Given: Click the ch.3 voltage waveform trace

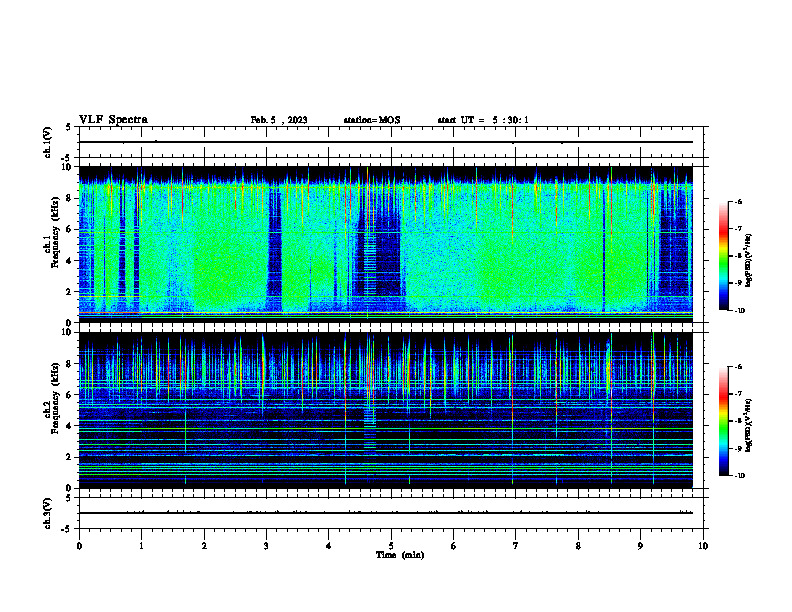Looking at the screenshot, I should (x=385, y=513).
